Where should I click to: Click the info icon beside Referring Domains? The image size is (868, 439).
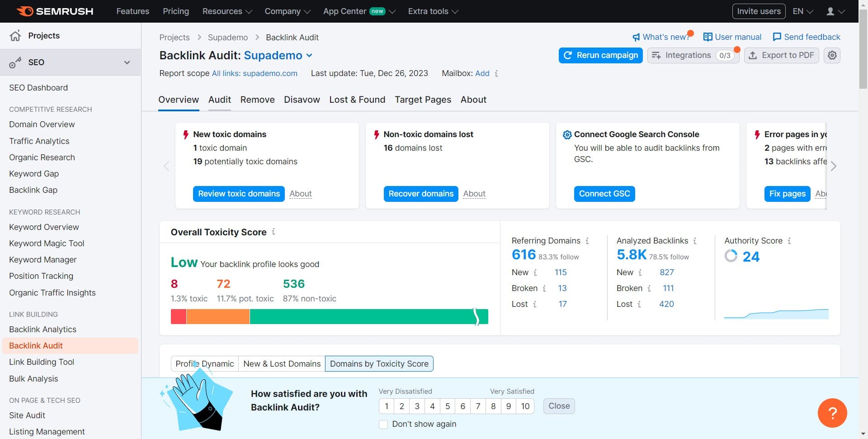tap(587, 241)
